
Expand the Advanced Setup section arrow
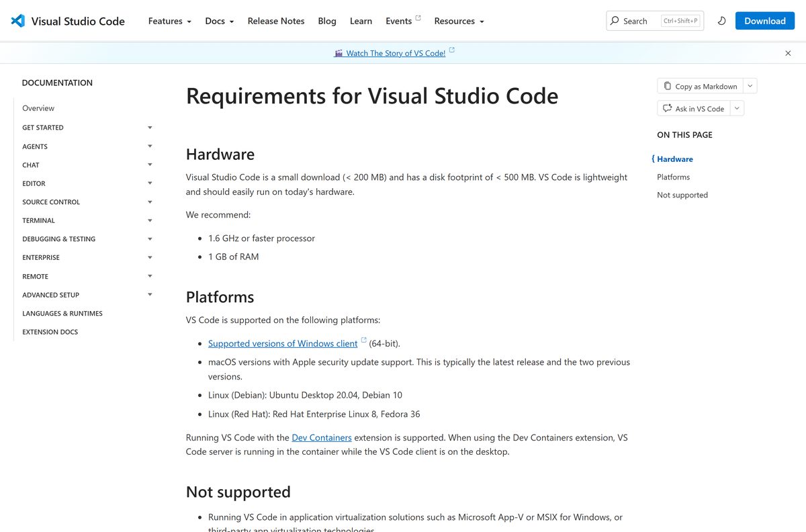pyautogui.click(x=150, y=294)
